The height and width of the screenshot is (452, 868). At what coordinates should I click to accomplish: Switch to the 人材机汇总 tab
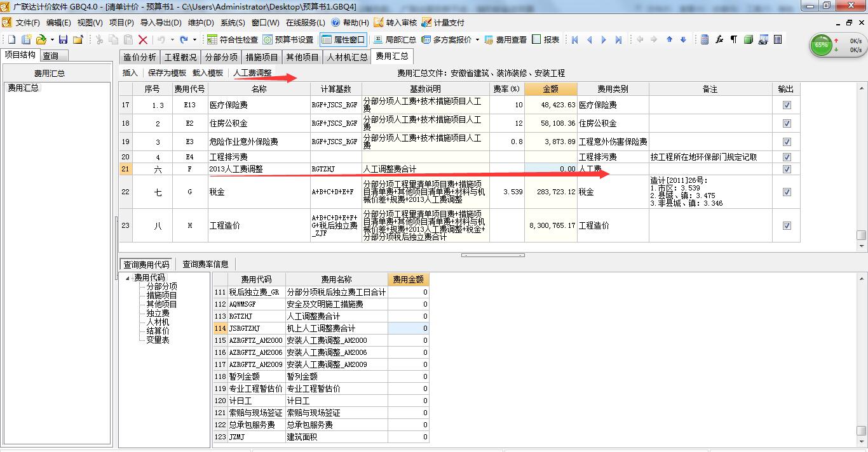(x=347, y=57)
